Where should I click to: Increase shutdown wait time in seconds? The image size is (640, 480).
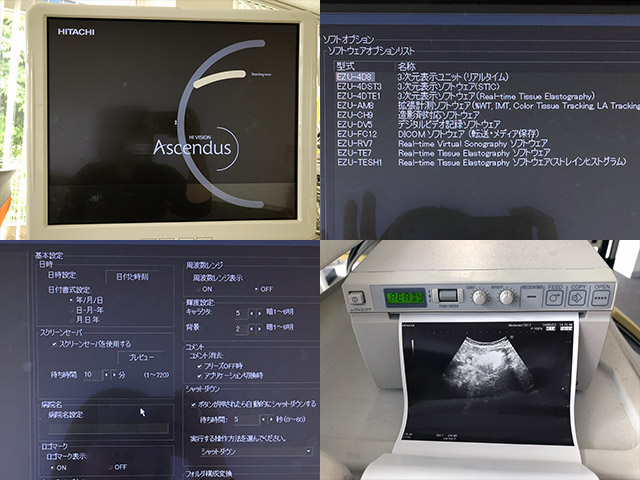coord(271,419)
